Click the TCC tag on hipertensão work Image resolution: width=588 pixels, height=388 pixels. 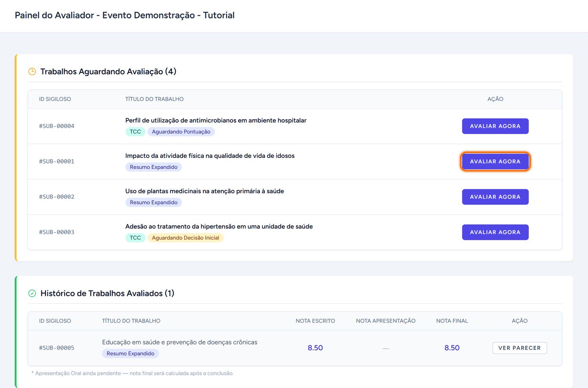coord(135,238)
